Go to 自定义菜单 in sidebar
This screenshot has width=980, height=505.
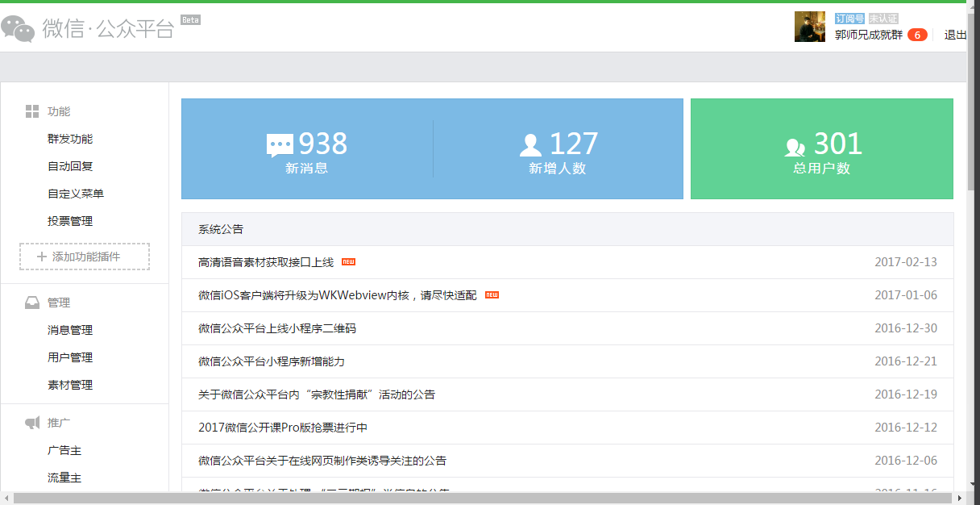[x=76, y=194]
